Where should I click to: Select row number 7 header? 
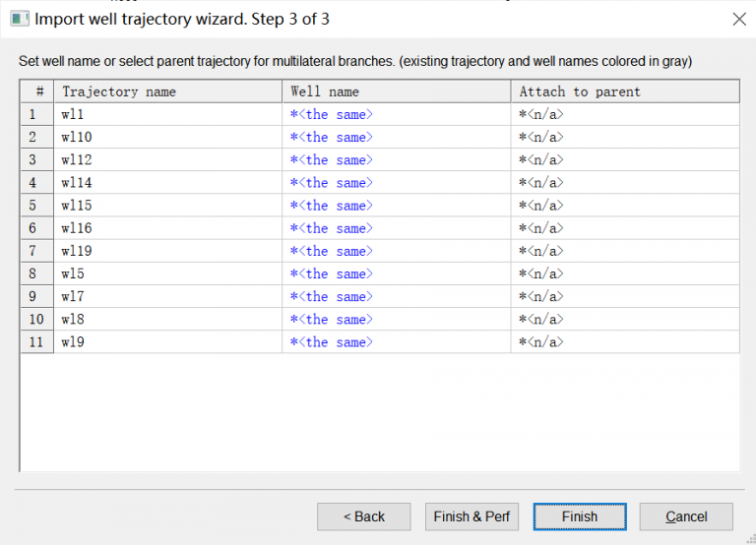[x=36, y=251]
